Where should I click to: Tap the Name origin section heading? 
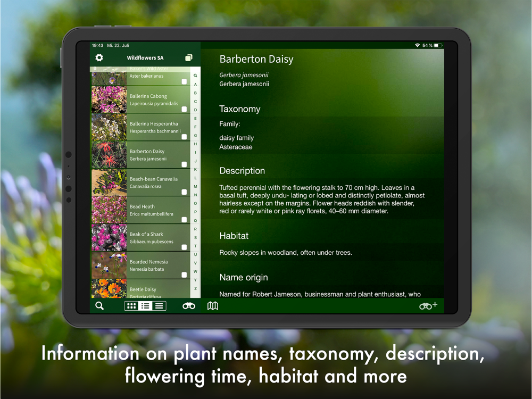click(x=244, y=278)
